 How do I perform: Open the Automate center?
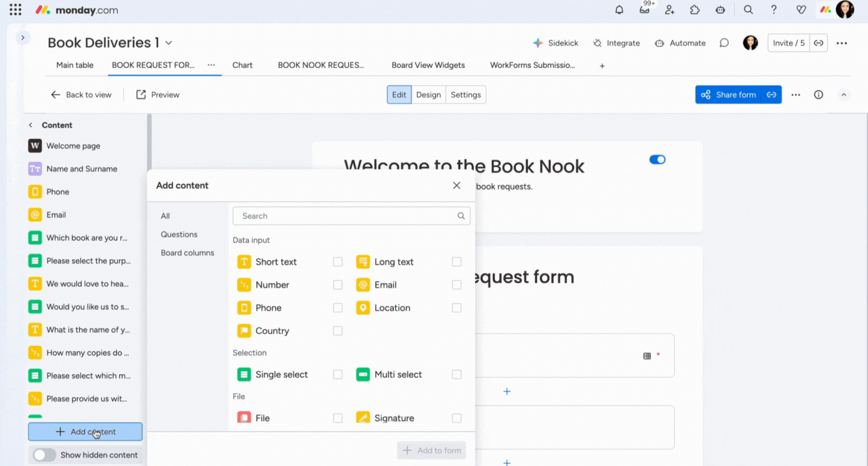click(680, 43)
